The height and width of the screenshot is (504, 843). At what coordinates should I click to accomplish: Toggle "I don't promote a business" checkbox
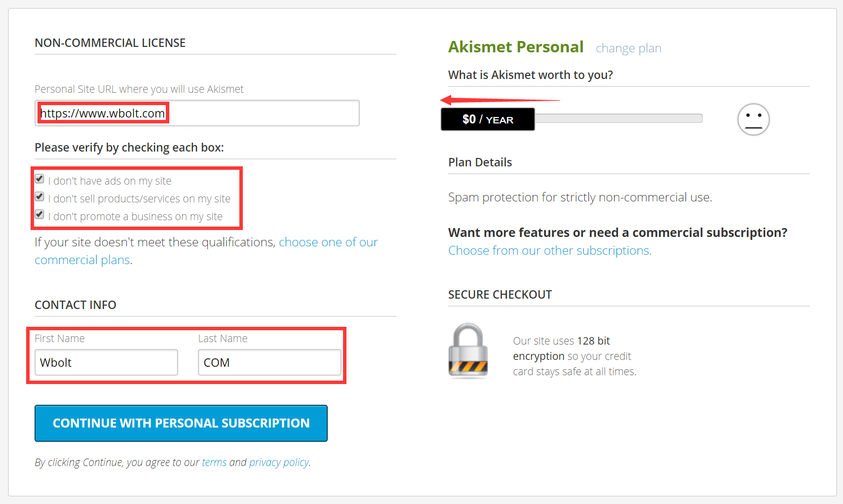tap(39, 214)
